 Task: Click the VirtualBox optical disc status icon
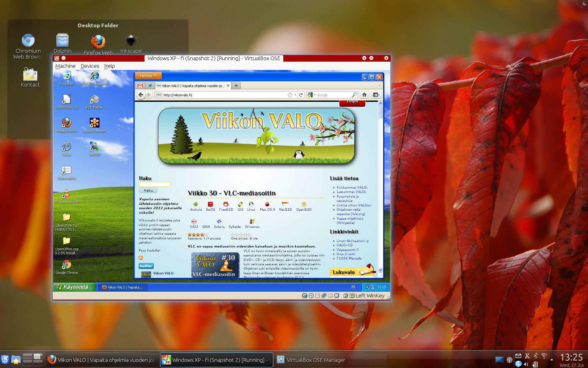click(311, 296)
